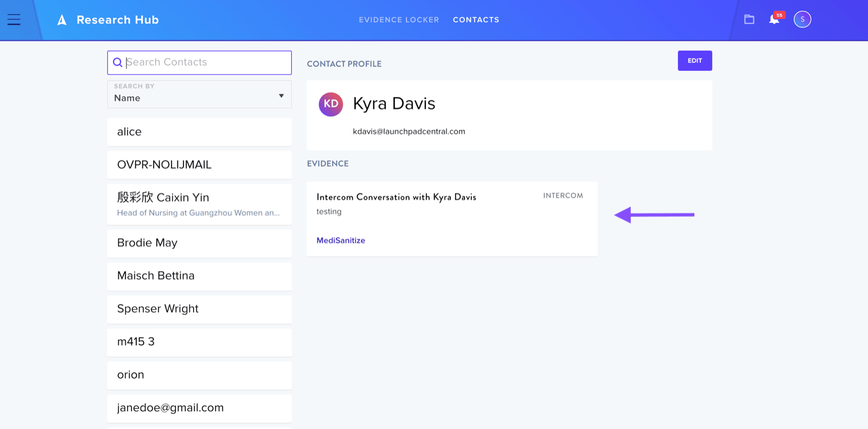The height and width of the screenshot is (429, 868).
Task: Click the kdavis@launchpadcentral.com email
Action: [409, 131]
